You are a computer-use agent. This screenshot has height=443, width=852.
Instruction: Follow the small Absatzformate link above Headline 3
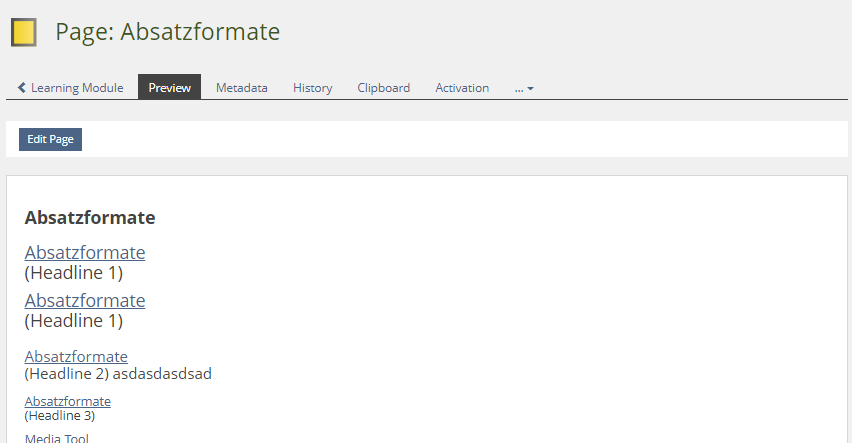tap(68, 402)
